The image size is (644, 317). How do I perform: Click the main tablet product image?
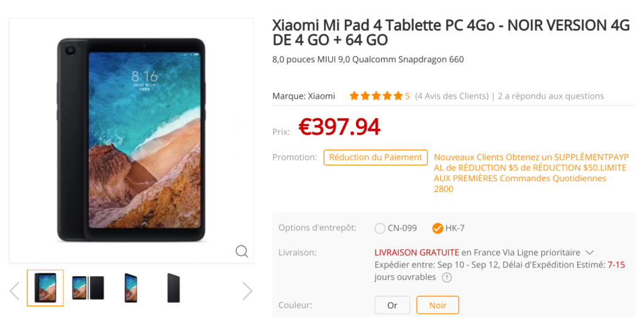(x=131, y=140)
